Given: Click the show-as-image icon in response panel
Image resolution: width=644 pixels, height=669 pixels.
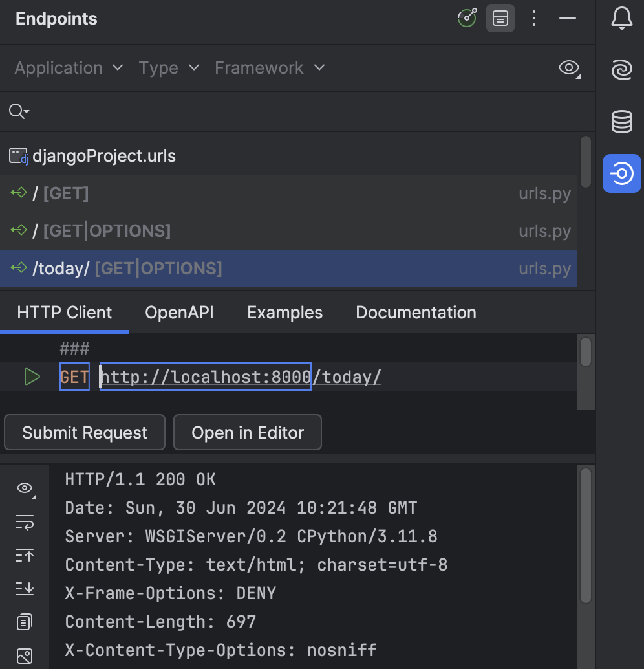Looking at the screenshot, I should [24, 656].
